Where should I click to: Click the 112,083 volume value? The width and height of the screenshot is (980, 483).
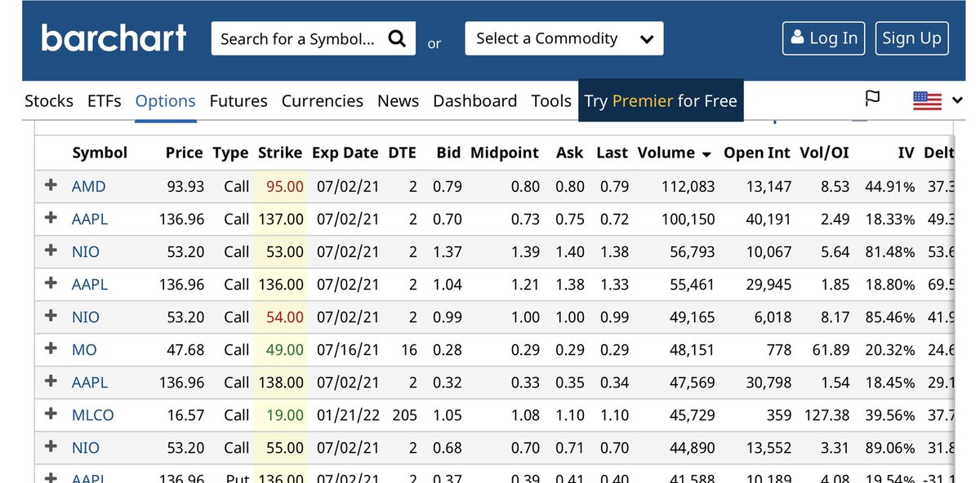tap(688, 187)
